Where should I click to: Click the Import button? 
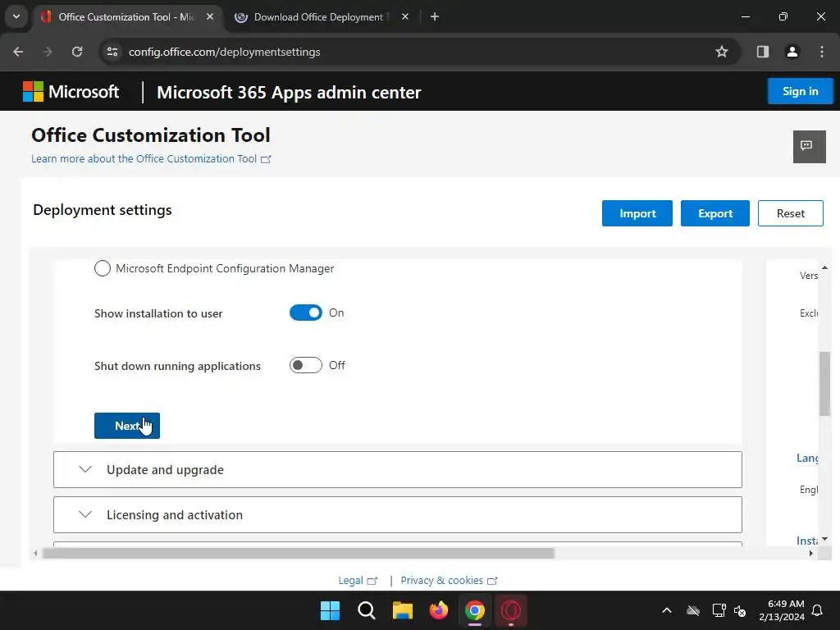pos(637,213)
